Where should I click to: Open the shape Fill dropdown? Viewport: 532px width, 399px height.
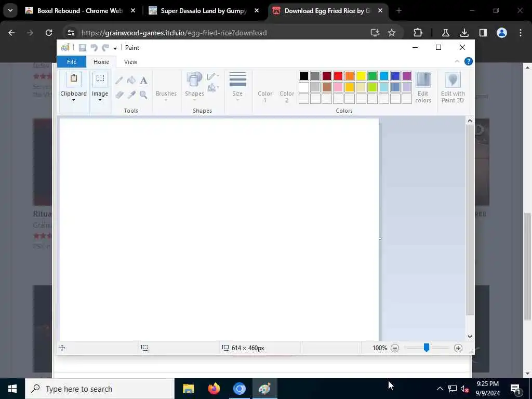click(x=213, y=88)
